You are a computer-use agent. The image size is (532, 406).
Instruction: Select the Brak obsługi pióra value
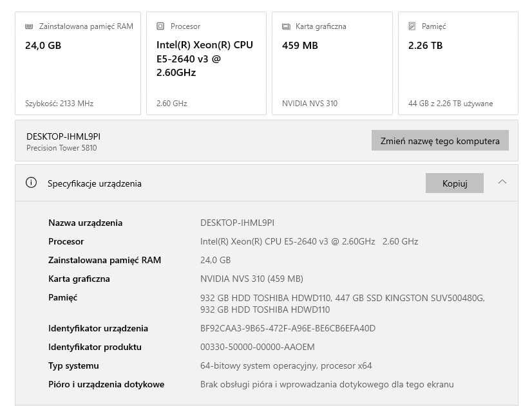tap(327, 384)
